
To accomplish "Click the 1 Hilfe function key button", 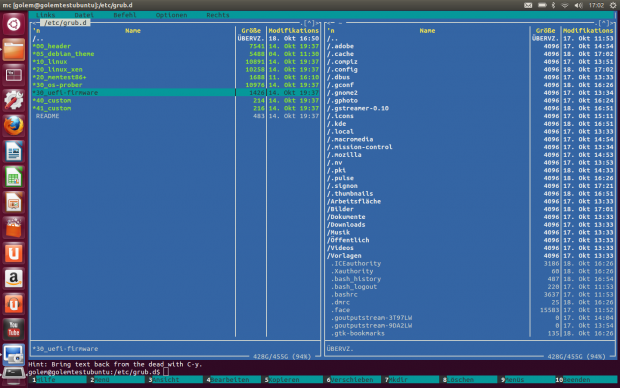I will tap(59, 380).
